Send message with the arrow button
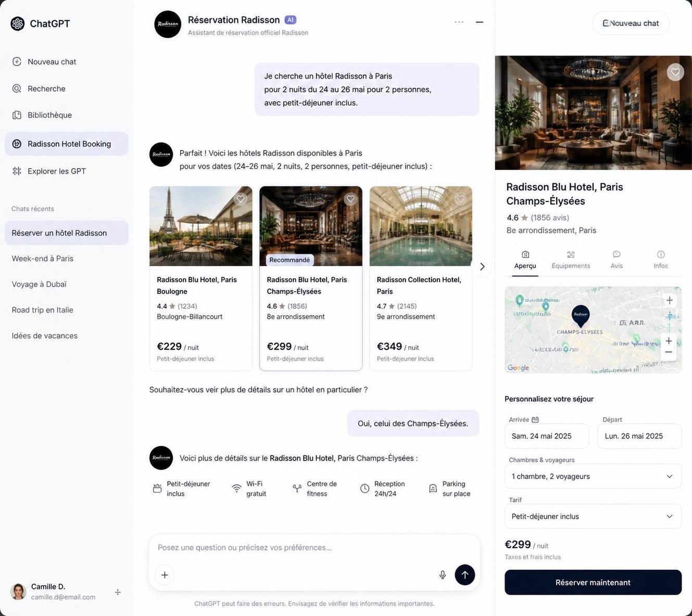 [465, 575]
